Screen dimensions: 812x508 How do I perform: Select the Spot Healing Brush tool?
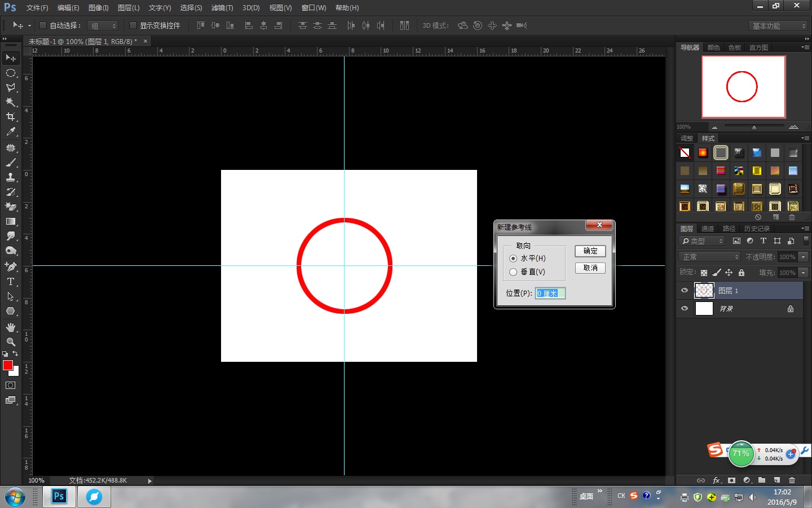[11, 148]
